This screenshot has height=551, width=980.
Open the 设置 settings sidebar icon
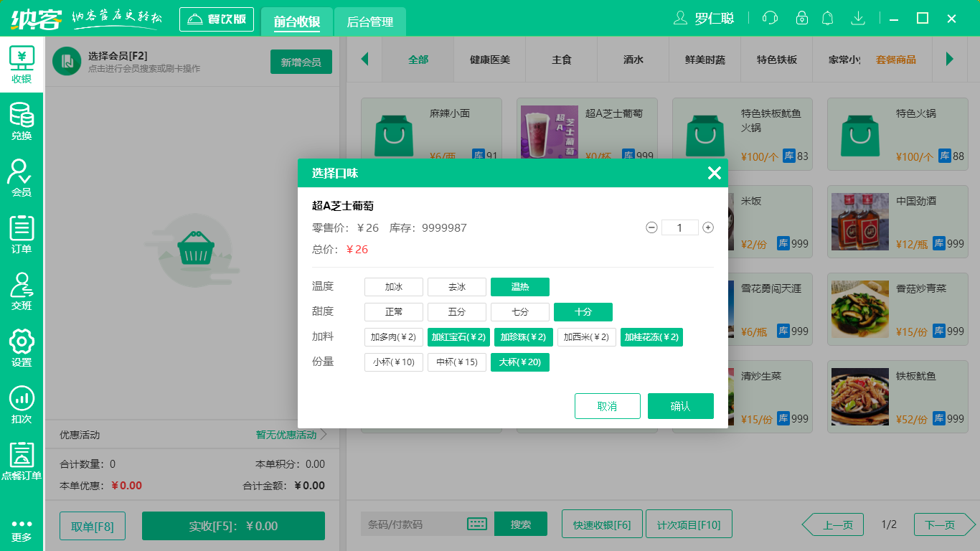point(22,349)
